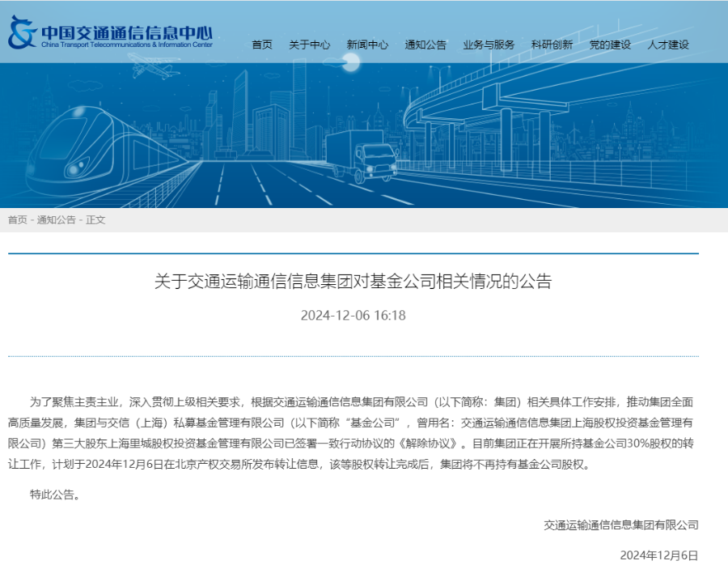Click the closing line 特此公告。
This screenshot has height=582, width=728.
pos(56,495)
